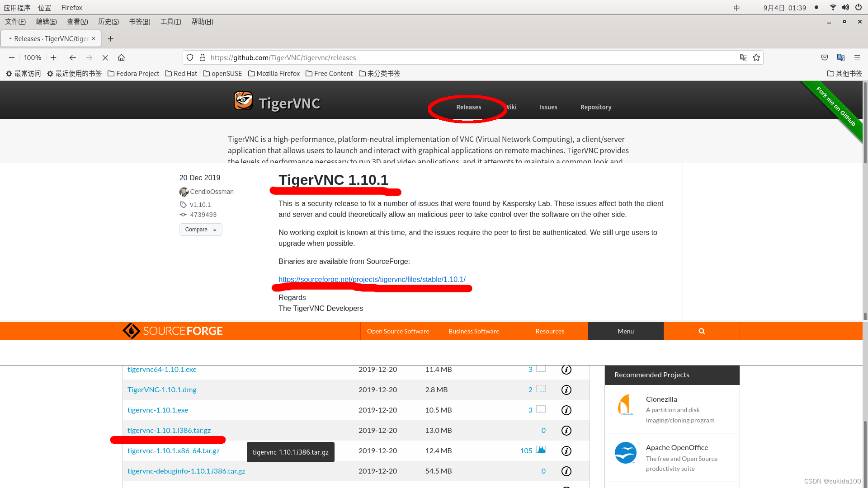The height and width of the screenshot is (488, 868).
Task: Click the page reload/stop icon in browser
Action: [105, 57]
